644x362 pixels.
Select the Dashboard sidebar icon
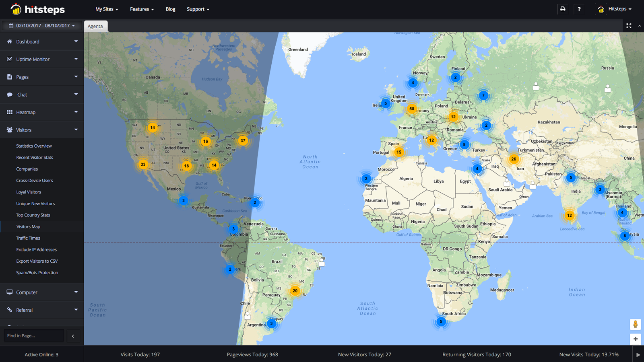click(x=9, y=41)
